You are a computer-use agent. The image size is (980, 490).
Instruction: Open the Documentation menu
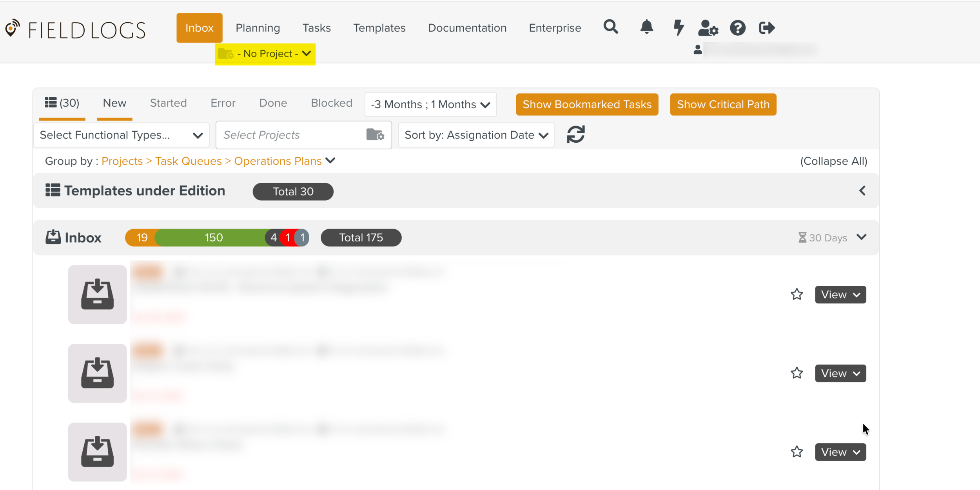[x=467, y=28]
